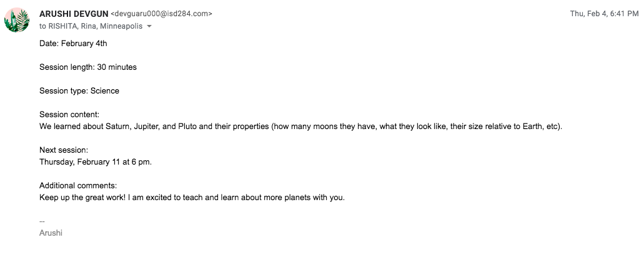This screenshot has height=255, width=644.
Task: Click the Thu, Feb 4, 6:41 PM timestamp
Action: 604,14
